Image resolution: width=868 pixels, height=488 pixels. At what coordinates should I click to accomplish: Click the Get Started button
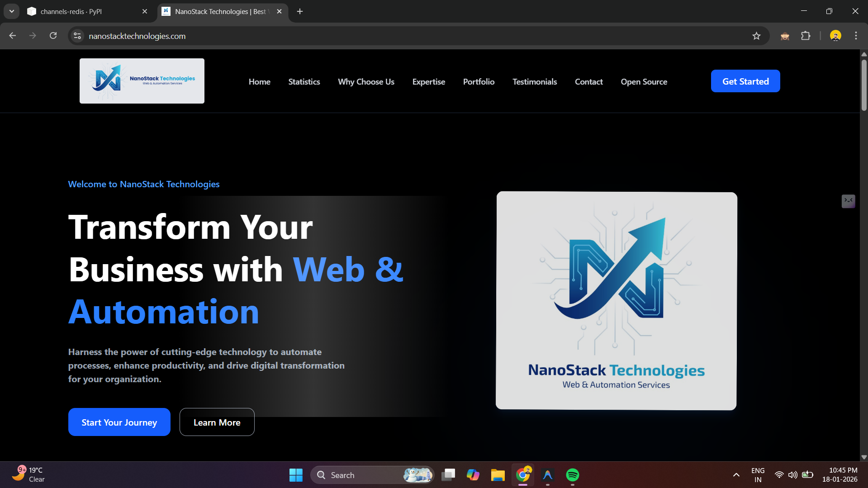pyautogui.click(x=745, y=81)
